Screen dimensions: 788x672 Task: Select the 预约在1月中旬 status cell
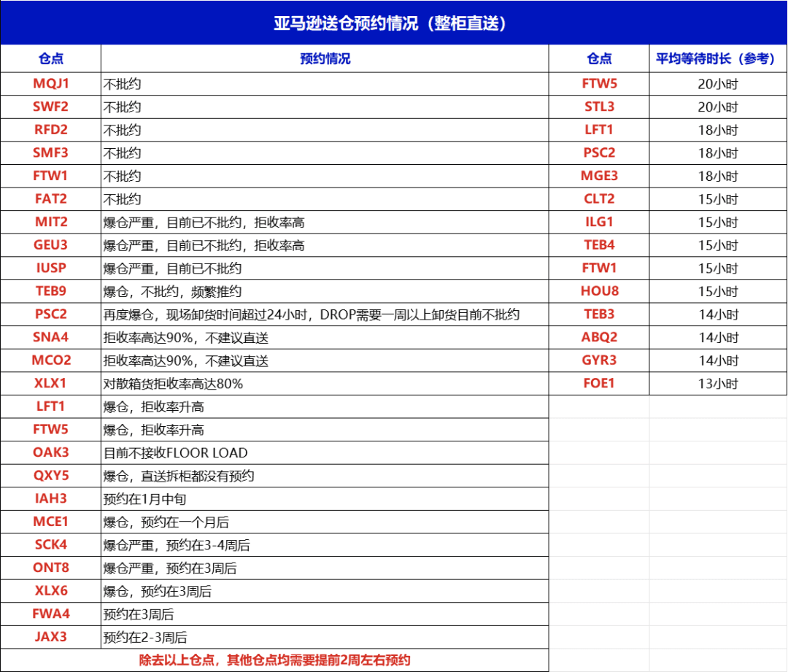325,499
